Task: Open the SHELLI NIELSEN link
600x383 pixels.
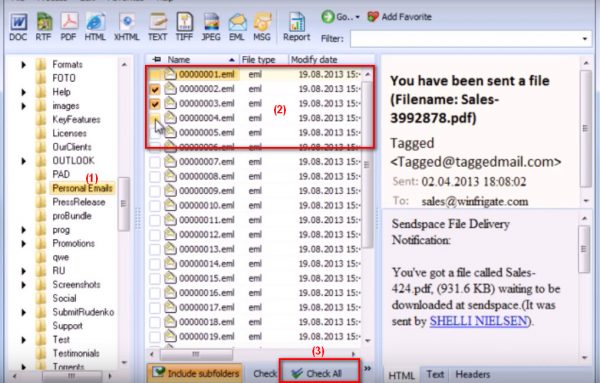Action: [478, 321]
